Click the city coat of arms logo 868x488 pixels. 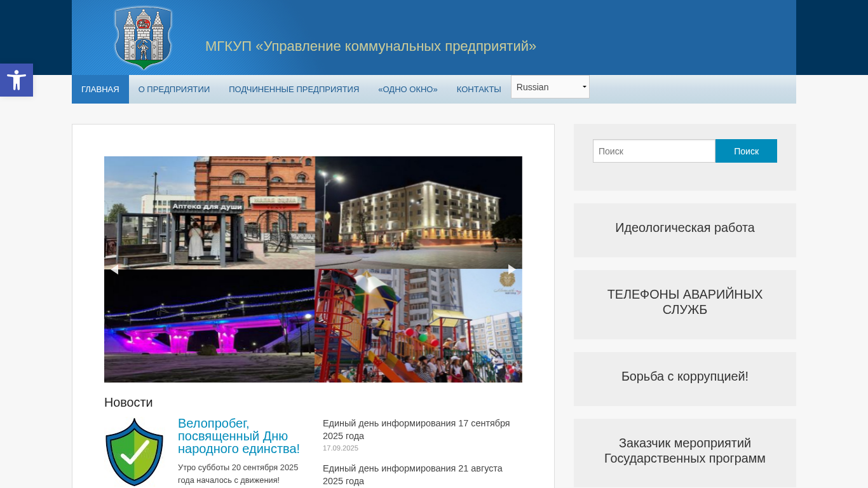point(143,37)
